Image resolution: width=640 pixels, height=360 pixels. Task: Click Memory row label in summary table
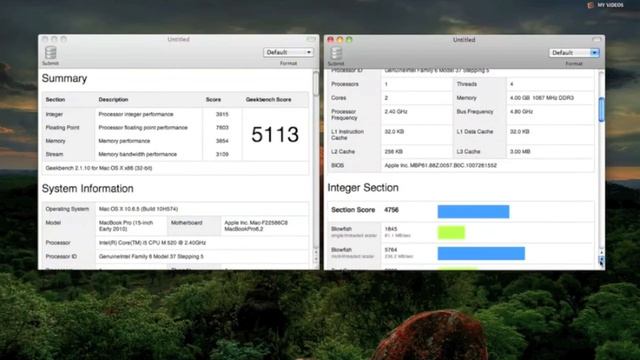56,141
